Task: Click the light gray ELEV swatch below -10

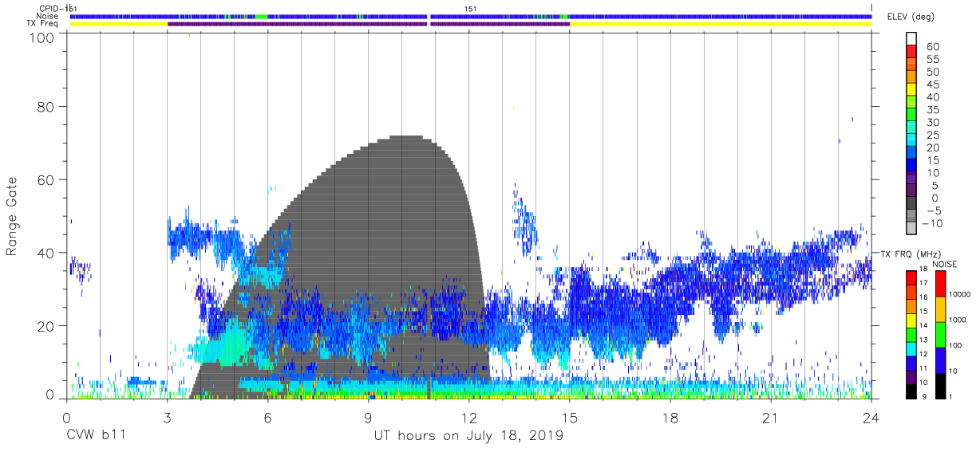Action: coord(911,229)
